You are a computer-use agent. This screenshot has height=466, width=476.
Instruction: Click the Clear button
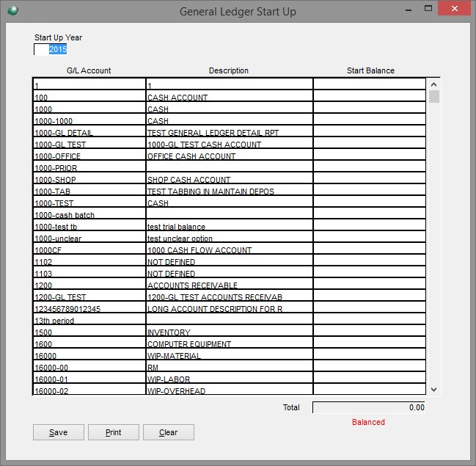point(169,432)
